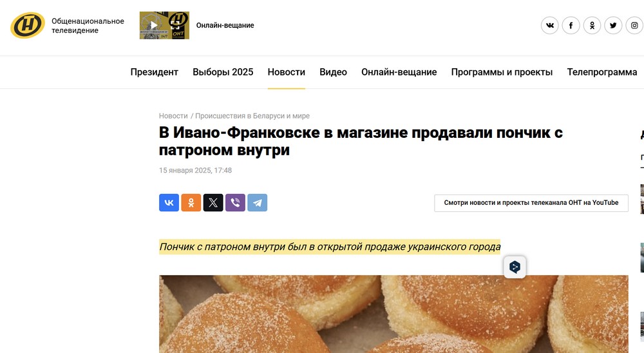Share article via blue VK button

(x=169, y=203)
